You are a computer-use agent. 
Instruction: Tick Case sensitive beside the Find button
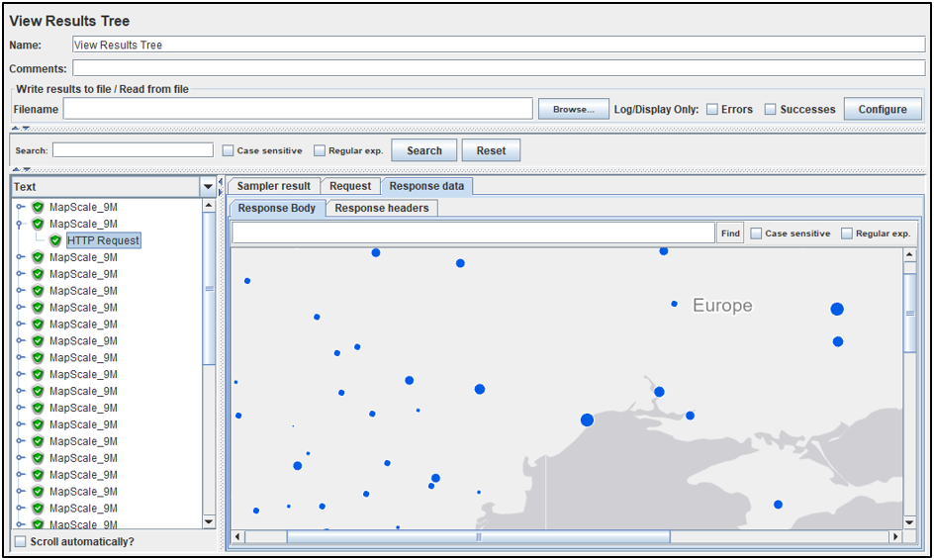pos(756,233)
